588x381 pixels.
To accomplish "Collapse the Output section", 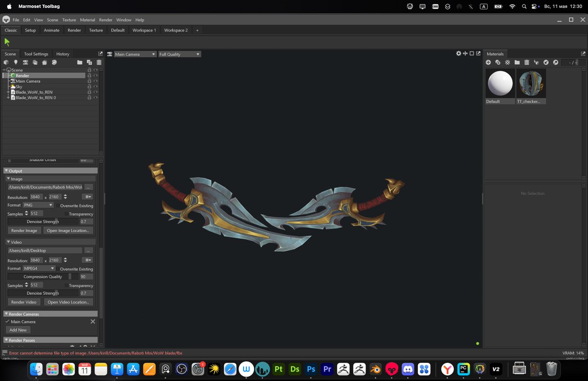I will 6,171.
